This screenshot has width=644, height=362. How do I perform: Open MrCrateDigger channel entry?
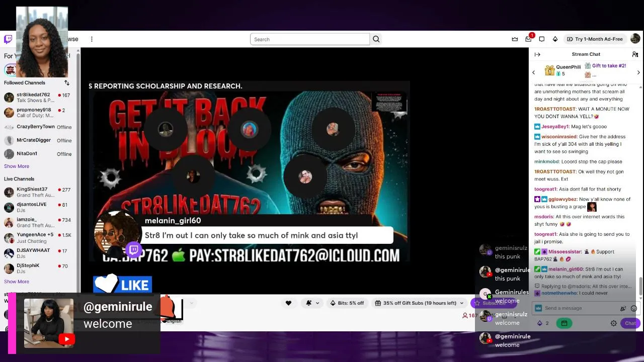tap(38, 141)
